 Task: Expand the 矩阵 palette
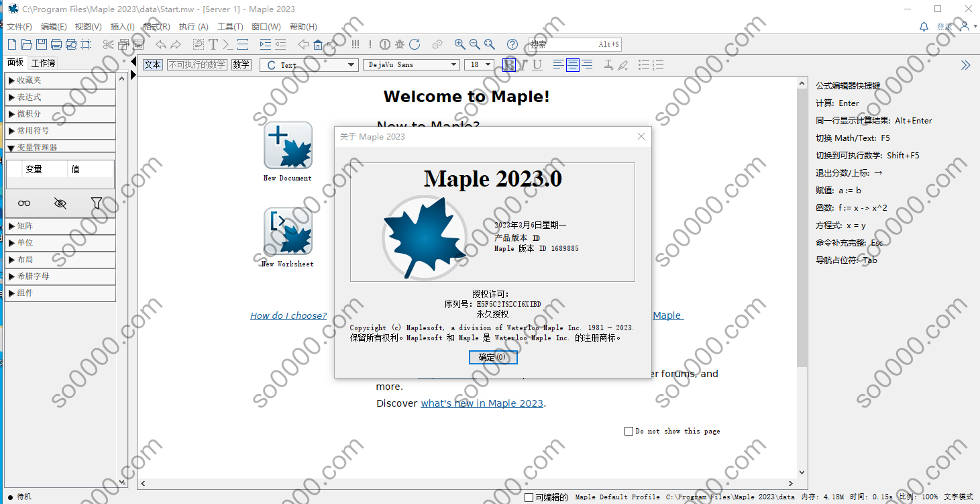coord(60,225)
